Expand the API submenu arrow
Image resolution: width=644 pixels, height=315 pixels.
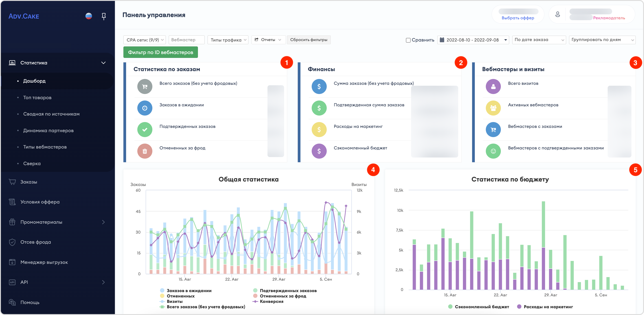(103, 282)
